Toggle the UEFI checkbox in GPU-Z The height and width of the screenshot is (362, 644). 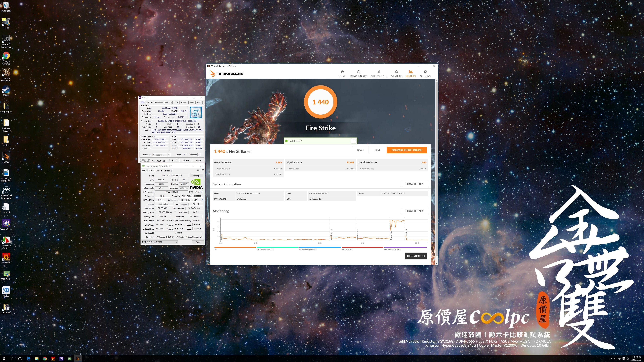[196, 192]
